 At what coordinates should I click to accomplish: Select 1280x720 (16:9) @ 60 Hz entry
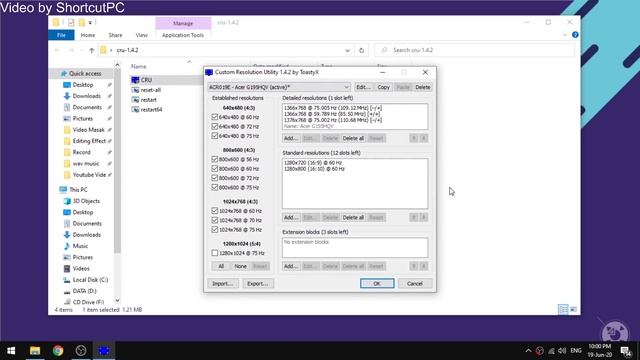pos(313,162)
